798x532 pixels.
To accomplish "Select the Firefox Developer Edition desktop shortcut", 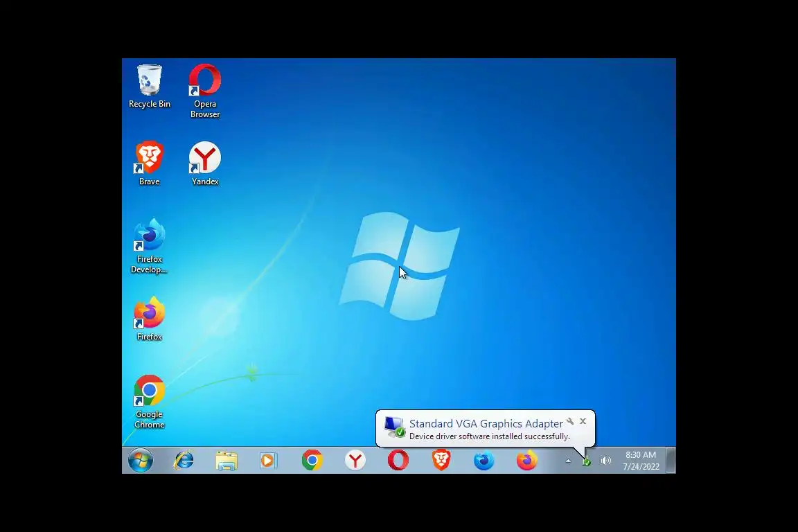I will (149, 247).
